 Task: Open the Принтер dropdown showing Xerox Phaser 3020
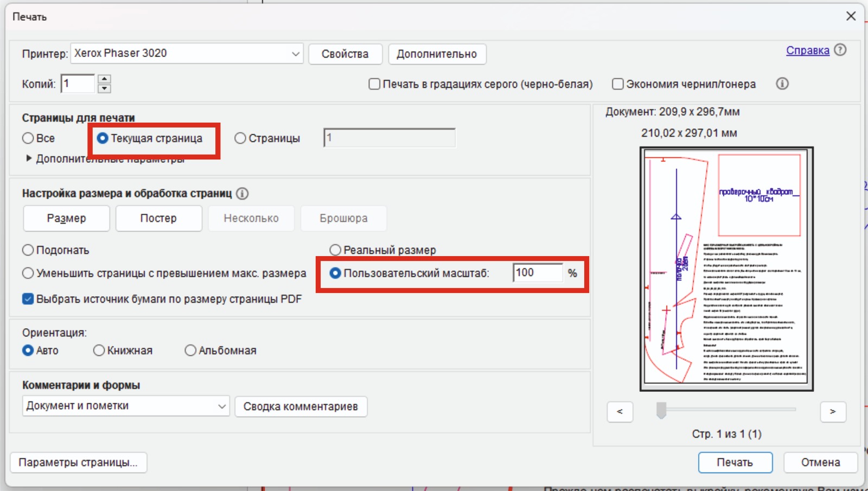pyautogui.click(x=187, y=54)
